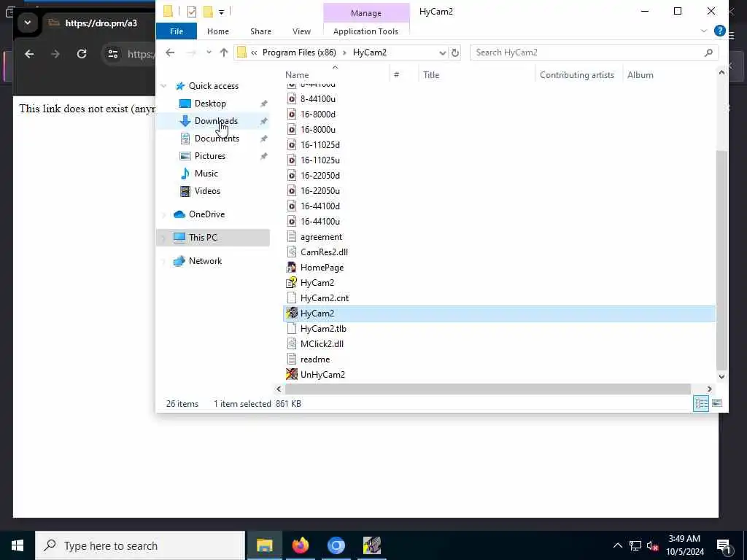Select the readme text file icon
Viewport: 747px width, 560px height.
click(291, 359)
